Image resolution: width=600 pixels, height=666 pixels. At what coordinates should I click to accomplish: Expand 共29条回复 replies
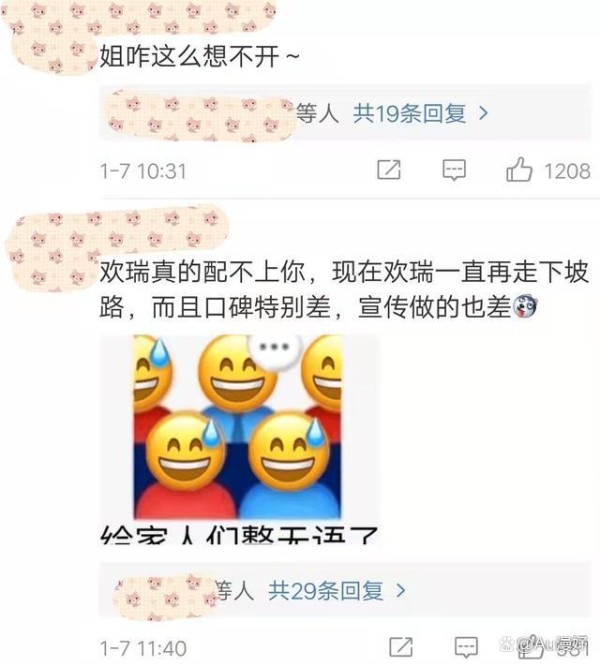tap(326, 591)
